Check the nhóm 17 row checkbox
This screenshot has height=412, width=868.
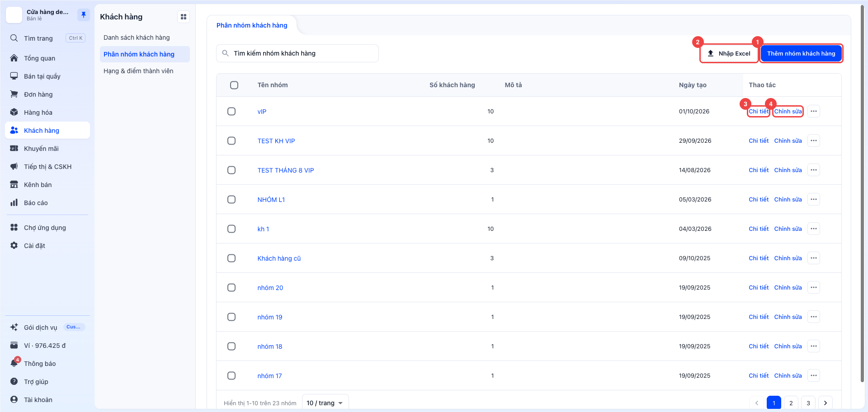231,375
